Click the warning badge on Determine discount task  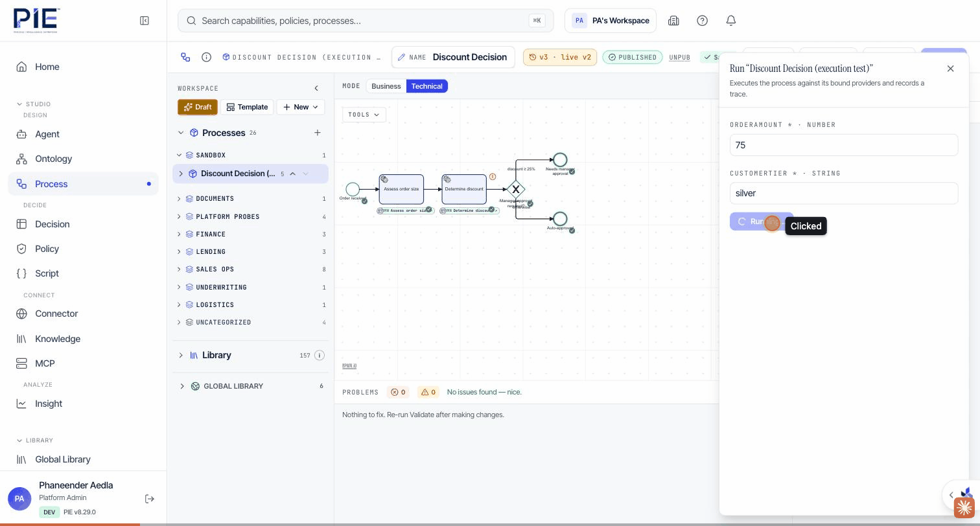[493, 177]
